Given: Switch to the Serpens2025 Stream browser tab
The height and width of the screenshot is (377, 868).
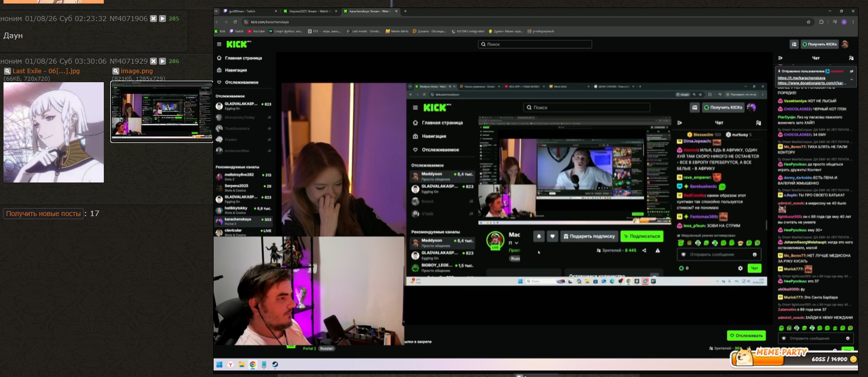Looking at the screenshot, I should point(309,11).
